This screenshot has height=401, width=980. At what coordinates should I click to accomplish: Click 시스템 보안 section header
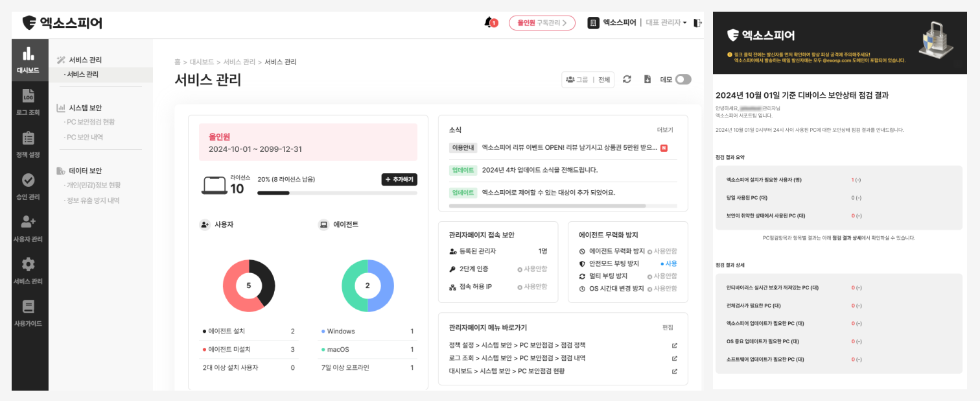(79, 108)
